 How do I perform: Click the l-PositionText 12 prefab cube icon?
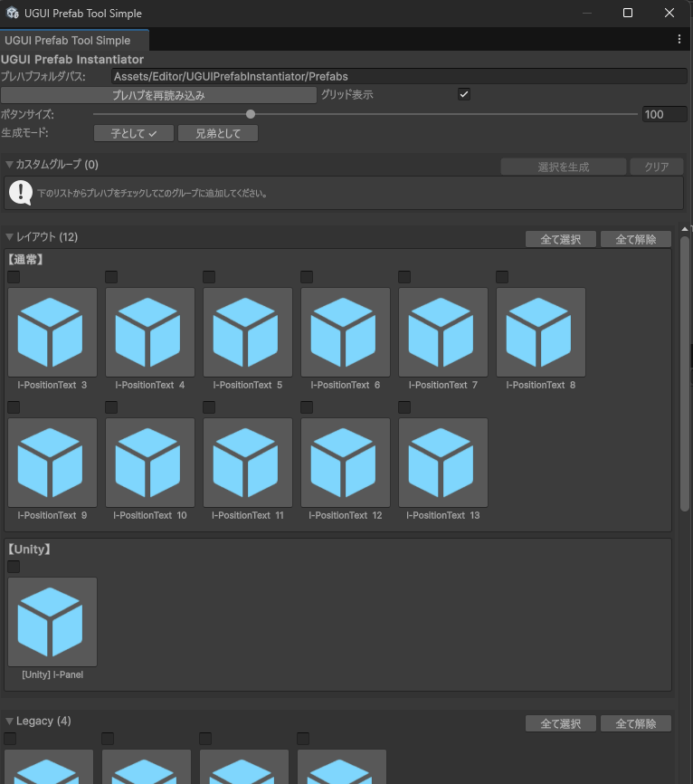tap(346, 463)
